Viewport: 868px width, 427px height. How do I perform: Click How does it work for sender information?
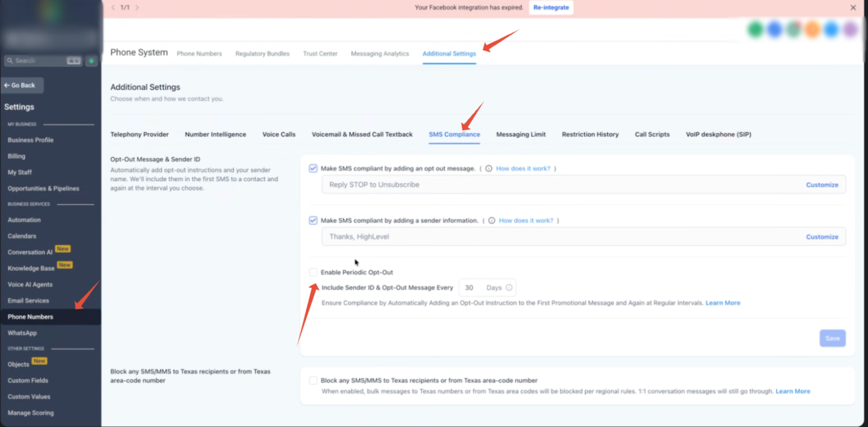coord(526,220)
